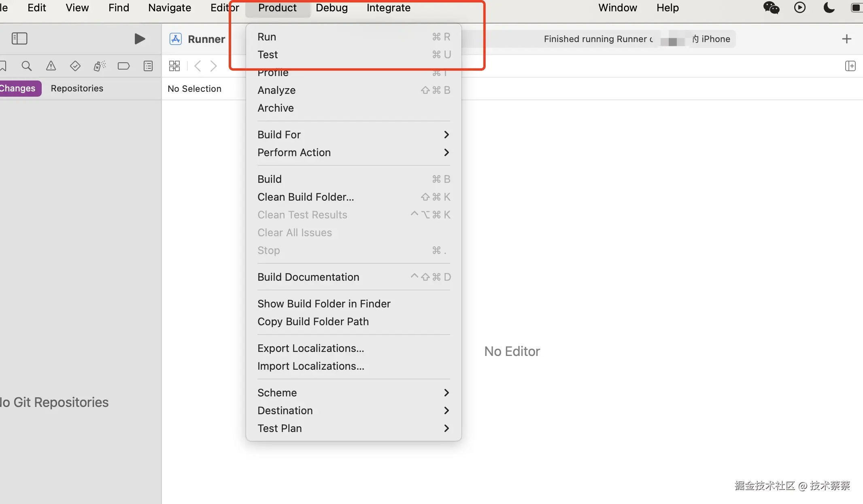Select the iPhone run destination

[x=715, y=39]
